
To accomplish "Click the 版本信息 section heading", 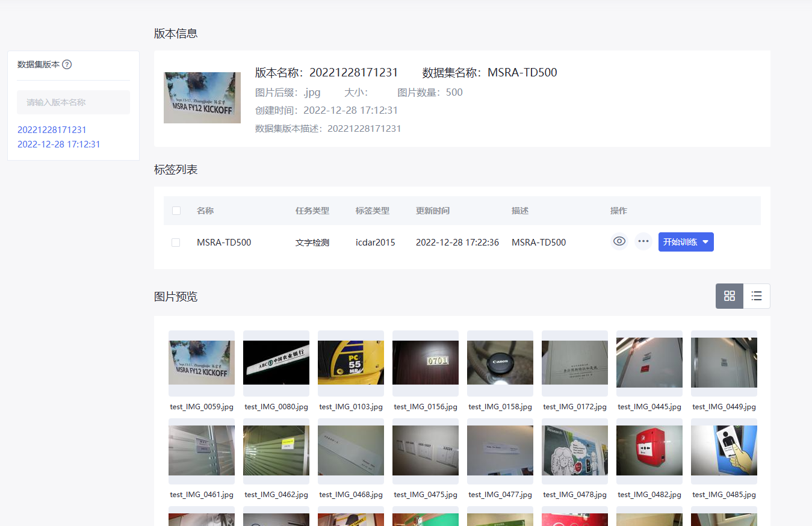I will pos(176,34).
